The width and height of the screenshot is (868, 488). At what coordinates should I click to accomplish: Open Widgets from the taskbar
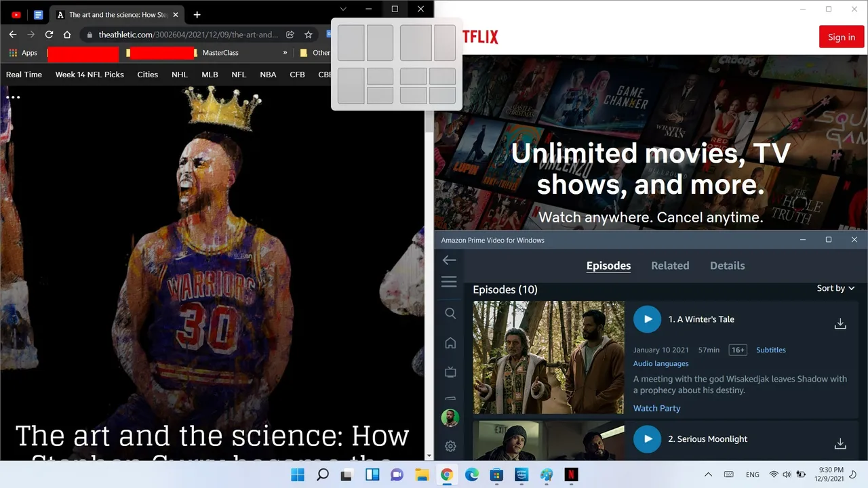[x=372, y=474]
